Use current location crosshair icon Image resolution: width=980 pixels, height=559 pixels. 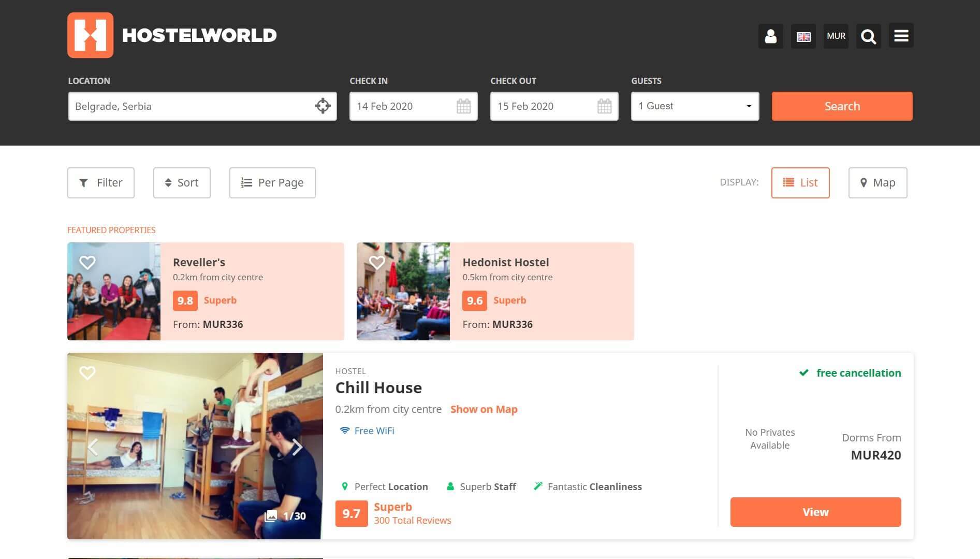pyautogui.click(x=323, y=106)
